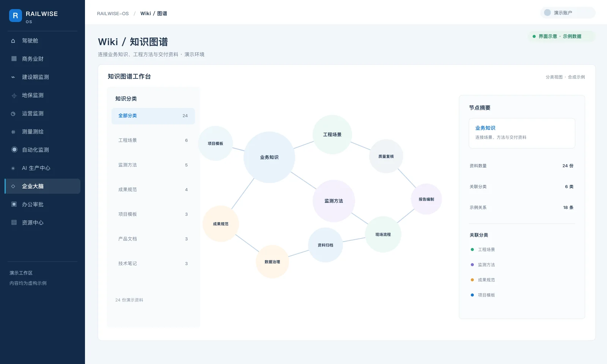Click the 办公审批 square icon
The width and height of the screenshot is (607, 364).
click(14, 204)
